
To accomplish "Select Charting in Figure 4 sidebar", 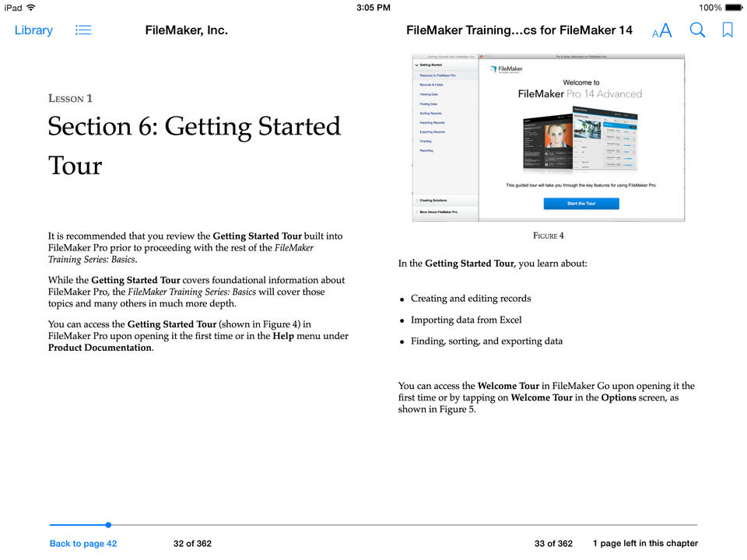I will (426, 142).
